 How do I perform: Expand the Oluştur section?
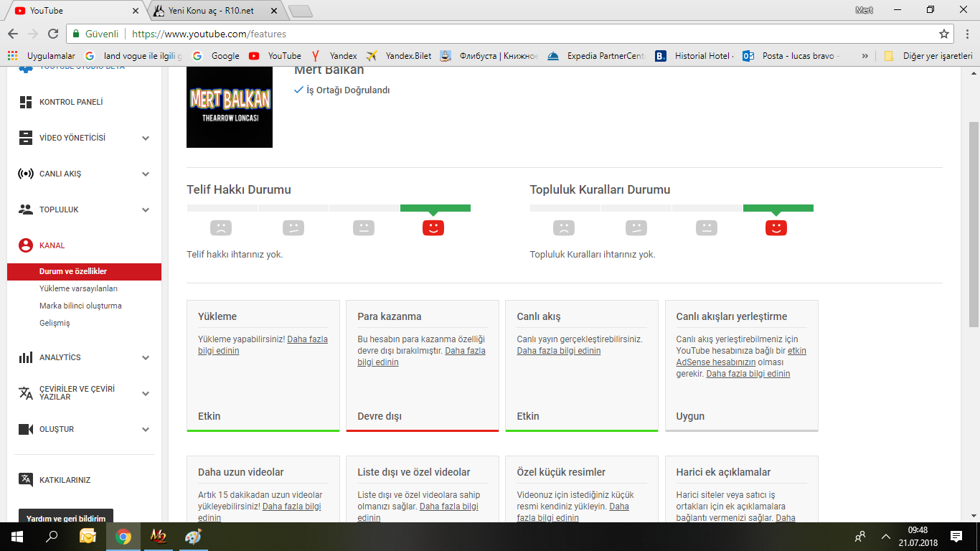point(146,429)
